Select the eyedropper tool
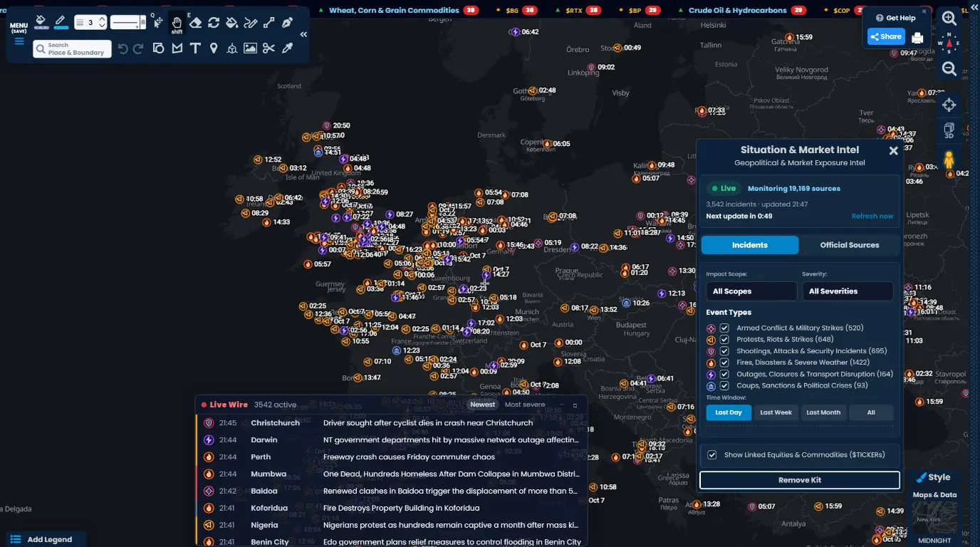Screen dimensions: 980x547 click(x=287, y=48)
